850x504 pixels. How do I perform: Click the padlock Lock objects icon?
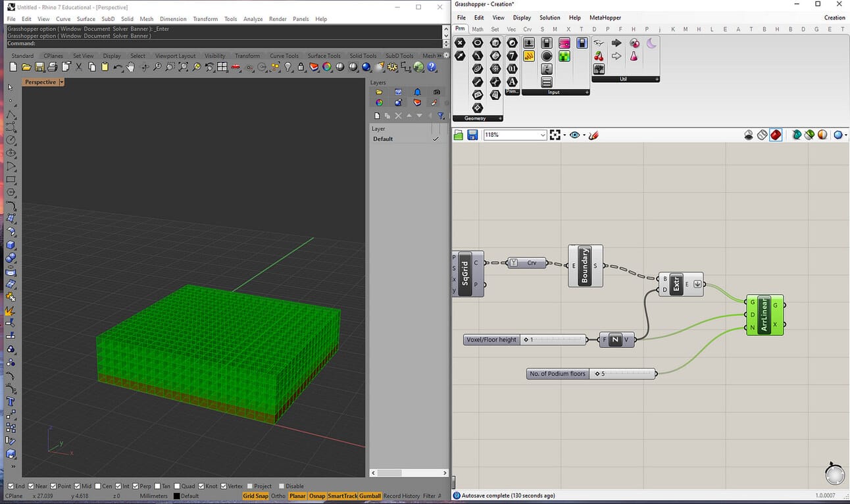click(x=301, y=67)
